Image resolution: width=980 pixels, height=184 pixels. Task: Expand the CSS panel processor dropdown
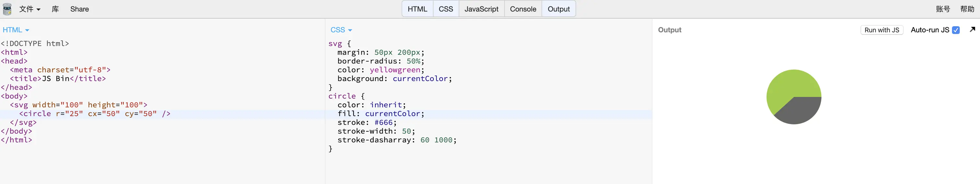tap(341, 30)
